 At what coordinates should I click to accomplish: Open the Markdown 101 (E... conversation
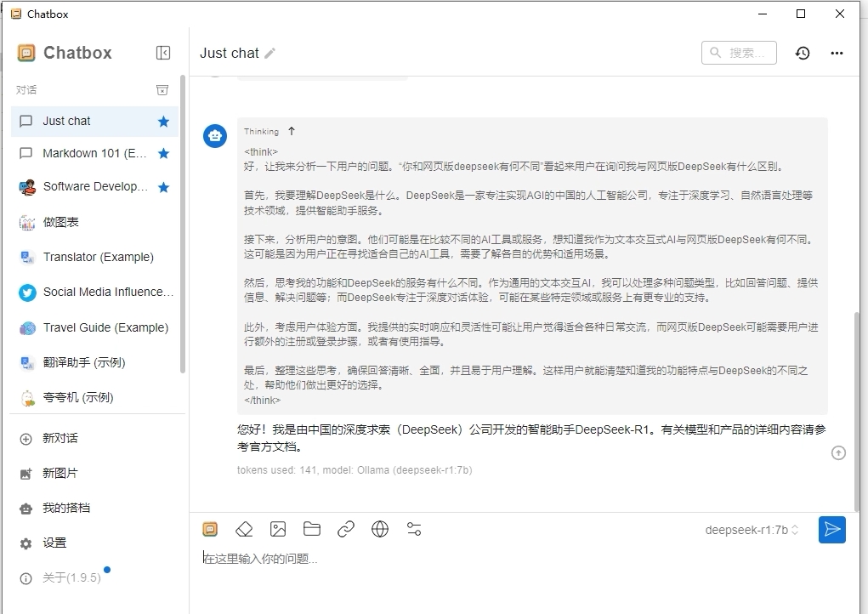pos(94,153)
